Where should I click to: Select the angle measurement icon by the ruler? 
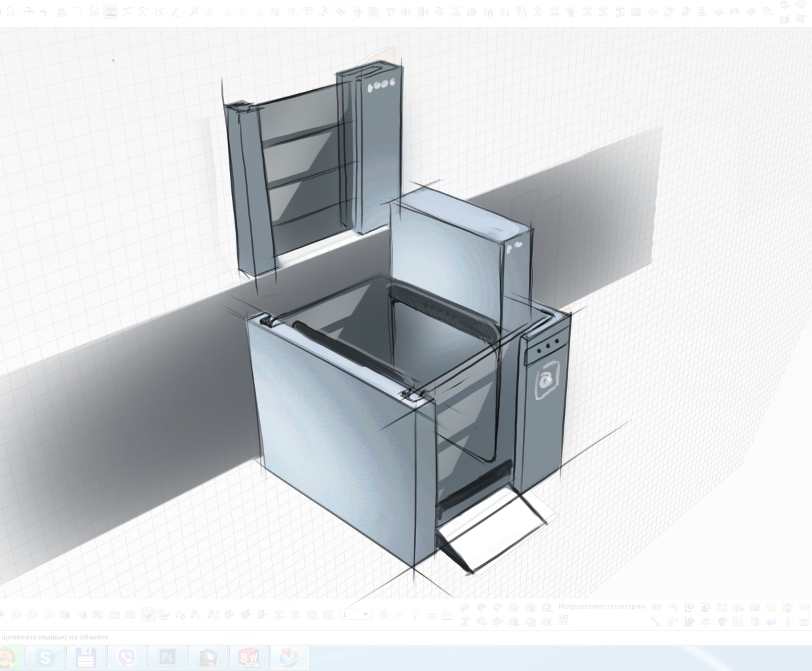point(447,615)
